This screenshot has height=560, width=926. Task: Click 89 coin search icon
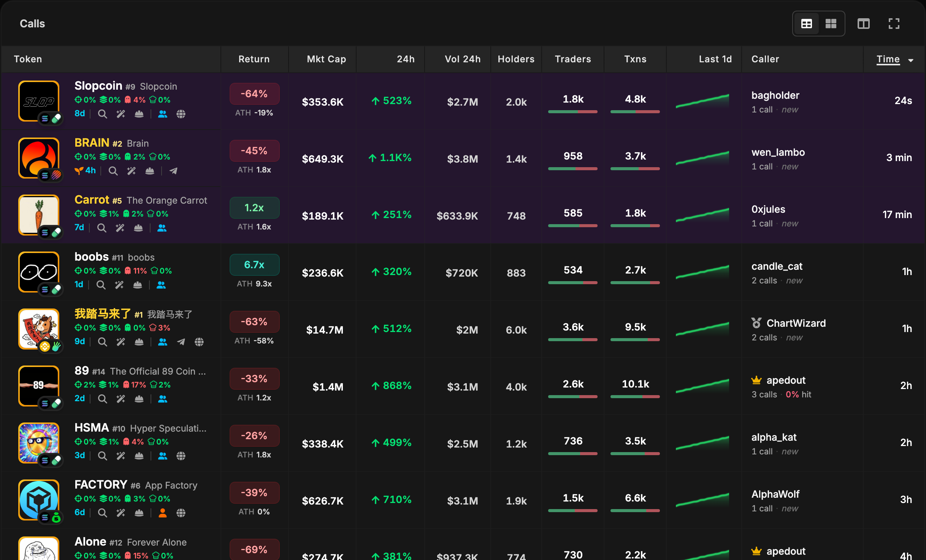(102, 399)
